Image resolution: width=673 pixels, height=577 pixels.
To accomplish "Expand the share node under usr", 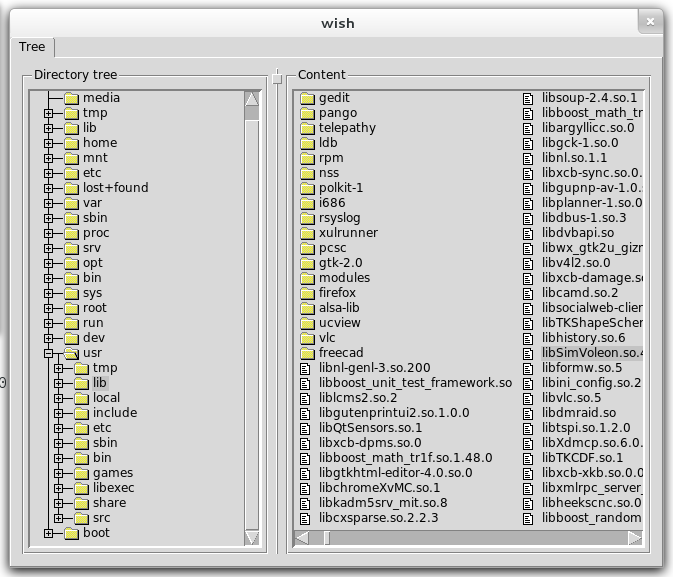I will [59, 503].
